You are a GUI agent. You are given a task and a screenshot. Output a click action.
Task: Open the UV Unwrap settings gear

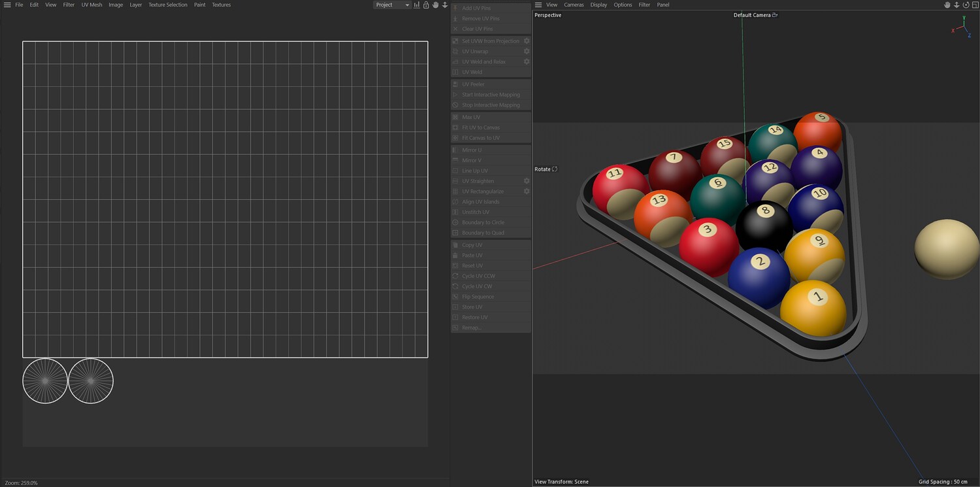point(527,51)
